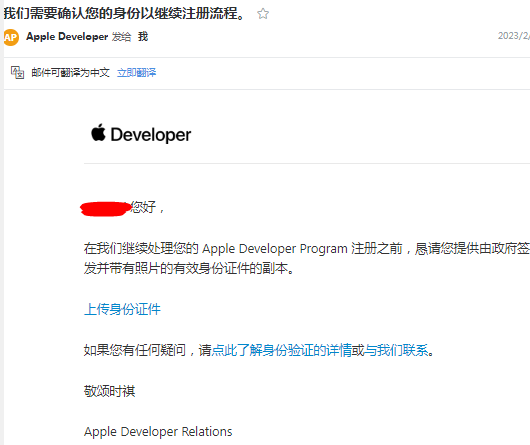Viewport: 530px width, 445px height.
Task: Click the translate icon in the banner
Action: pyautogui.click(x=17, y=72)
